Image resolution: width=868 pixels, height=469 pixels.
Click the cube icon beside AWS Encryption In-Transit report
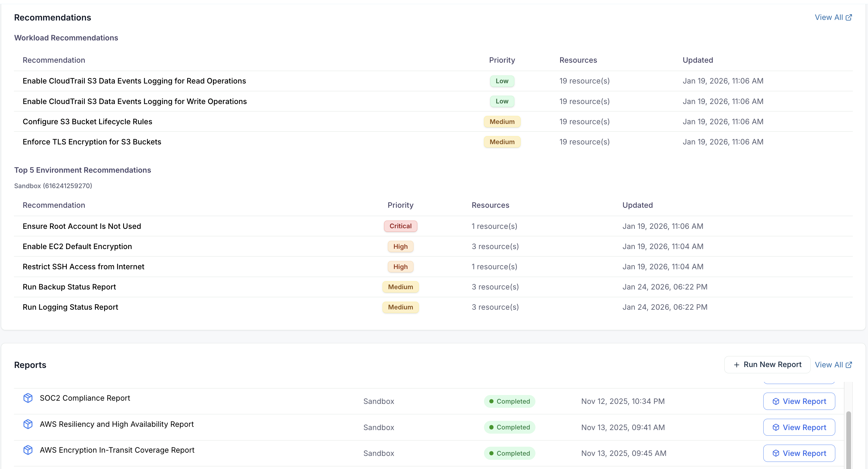pyautogui.click(x=28, y=450)
